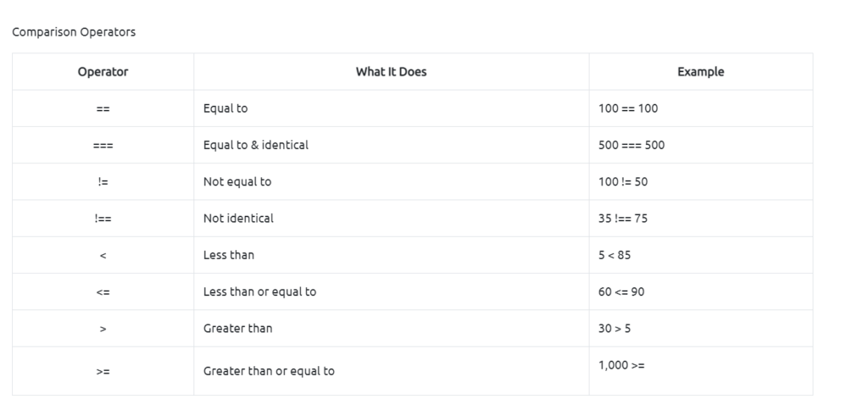Click the "Not identical" description cell
Screen dimensions: 868x410
click(238, 219)
